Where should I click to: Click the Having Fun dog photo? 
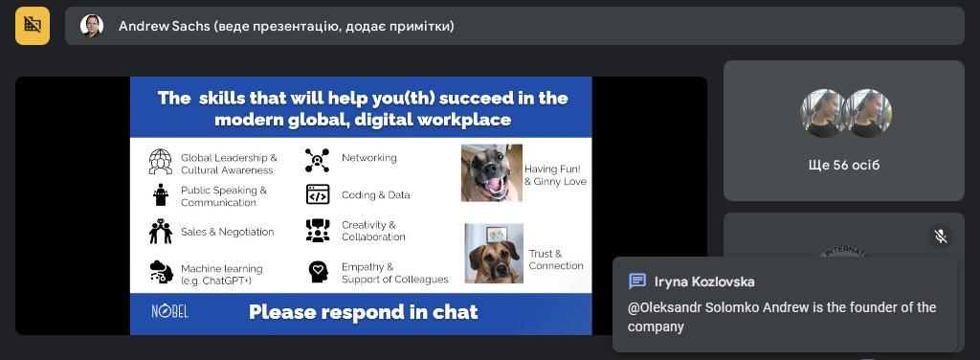(492, 173)
